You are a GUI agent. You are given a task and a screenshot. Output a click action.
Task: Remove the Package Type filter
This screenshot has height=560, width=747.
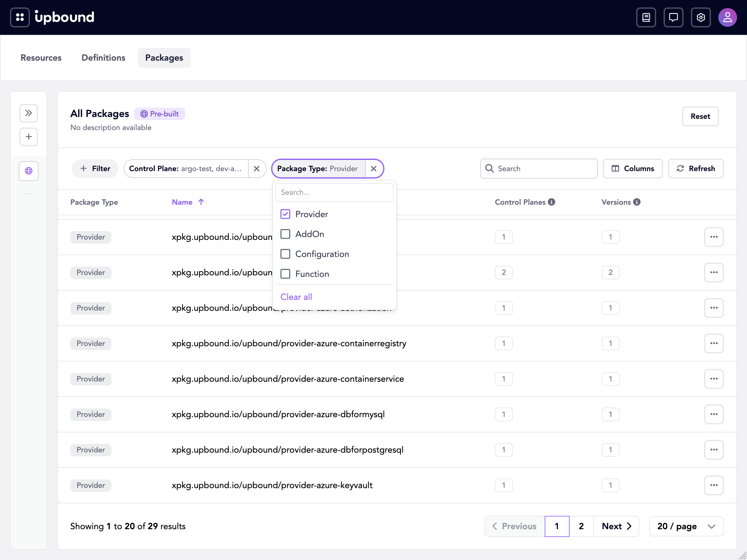(x=374, y=168)
